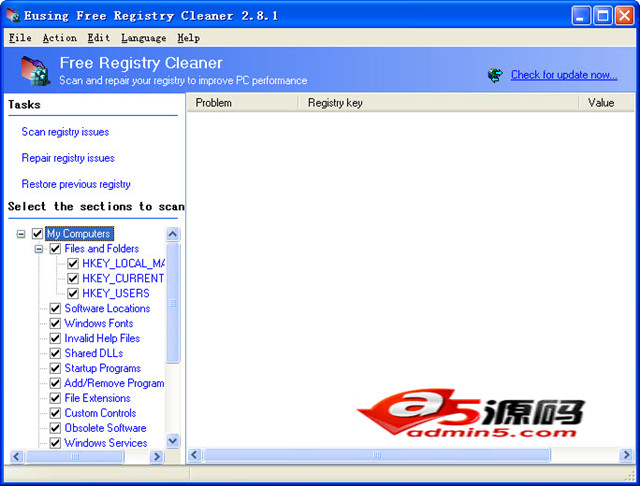Toggle Software Locations checkbox
640x486 pixels.
[x=55, y=308]
